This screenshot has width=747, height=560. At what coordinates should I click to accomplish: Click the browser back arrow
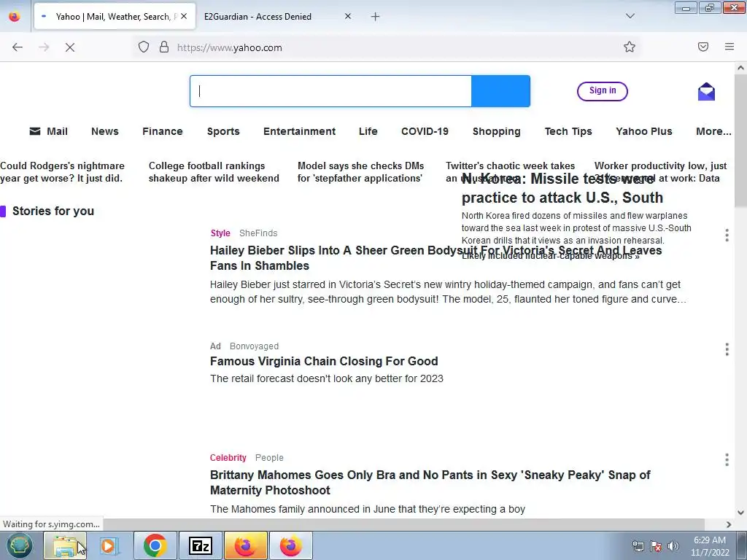(x=18, y=47)
